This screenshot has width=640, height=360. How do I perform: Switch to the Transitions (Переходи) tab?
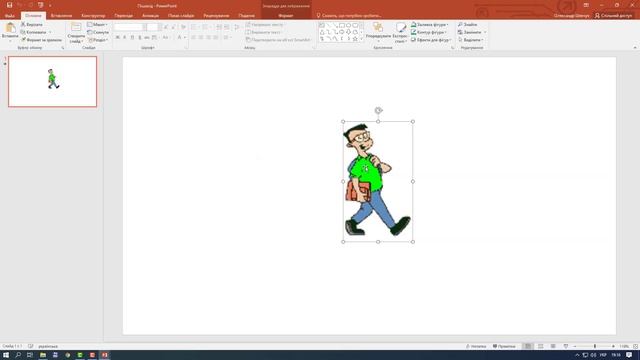click(x=123, y=16)
